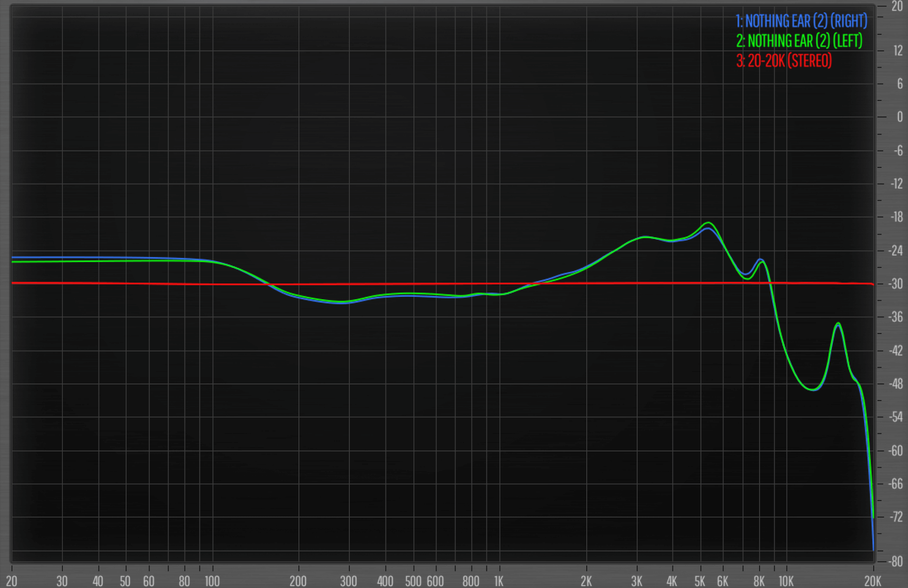Click the 2K label on the frequency axis
Image resolution: width=908 pixels, height=588 pixels.
click(x=586, y=581)
